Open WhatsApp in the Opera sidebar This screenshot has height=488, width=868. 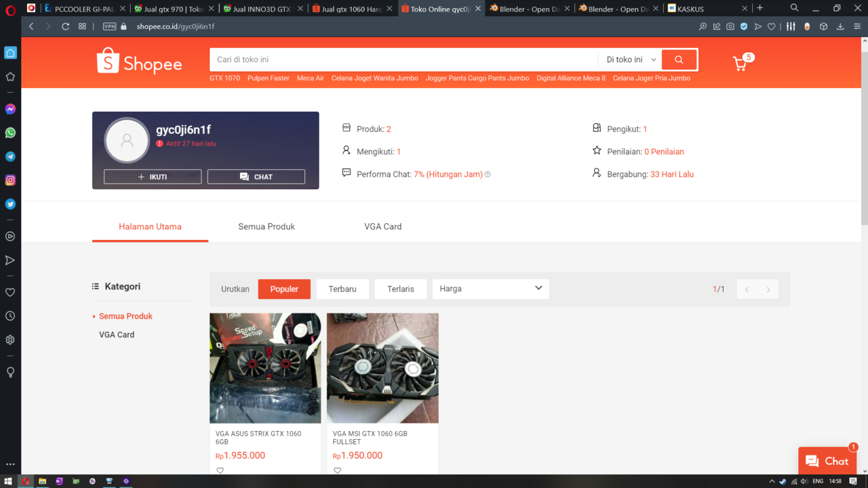point(10,133)
